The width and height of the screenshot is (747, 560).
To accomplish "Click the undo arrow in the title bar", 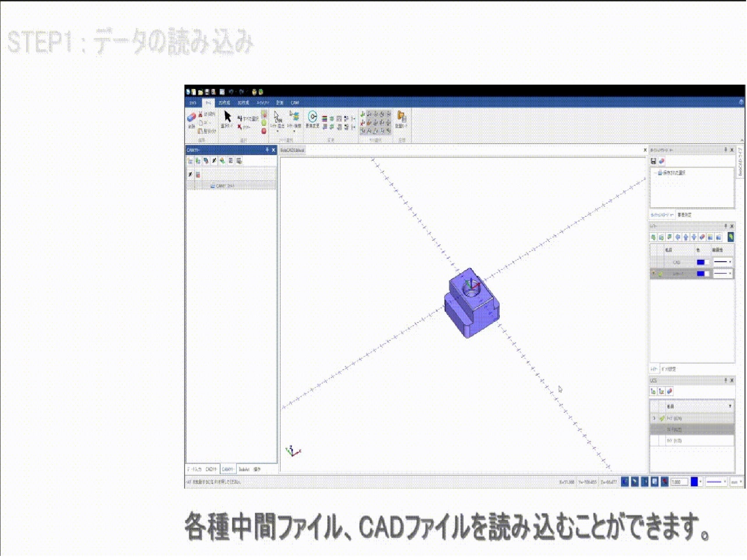I will click(232, 92).
